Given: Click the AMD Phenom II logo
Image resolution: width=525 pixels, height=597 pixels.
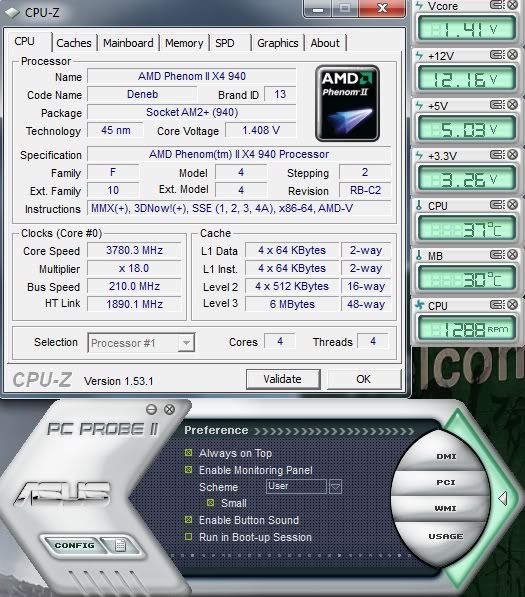Looking at the screenshot, I should (347, 103).
